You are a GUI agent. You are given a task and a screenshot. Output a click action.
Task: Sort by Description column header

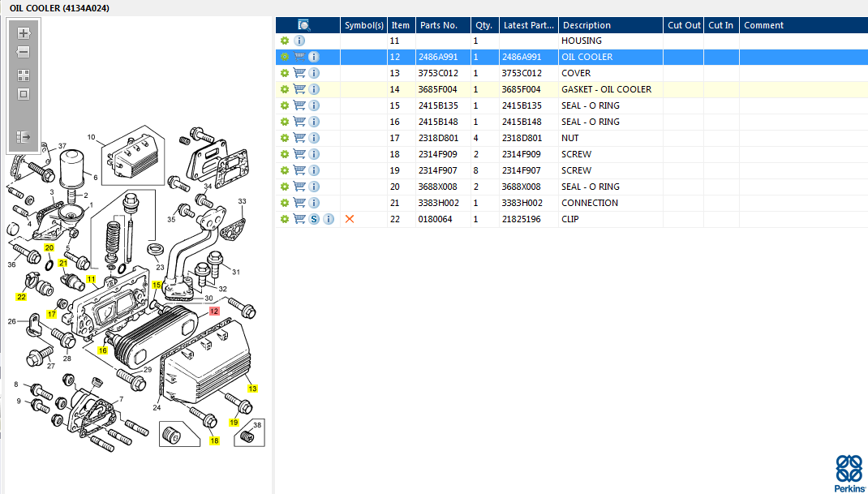611,25
